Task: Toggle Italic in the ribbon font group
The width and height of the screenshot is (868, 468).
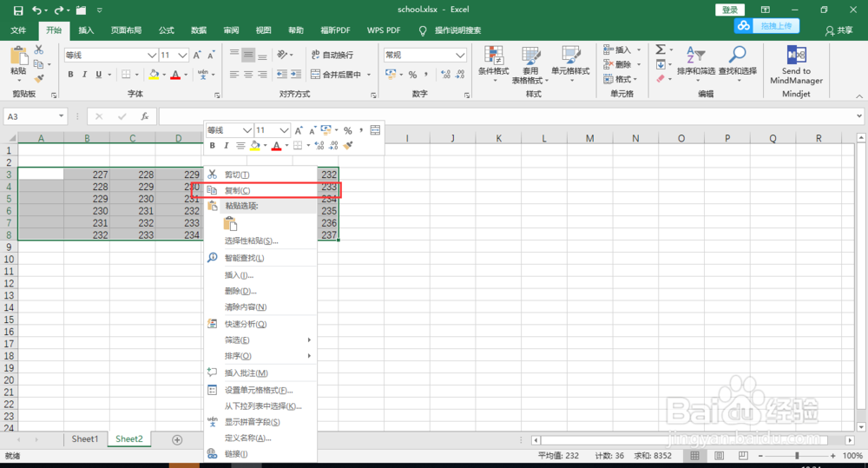Action: (x=84, y=74)
